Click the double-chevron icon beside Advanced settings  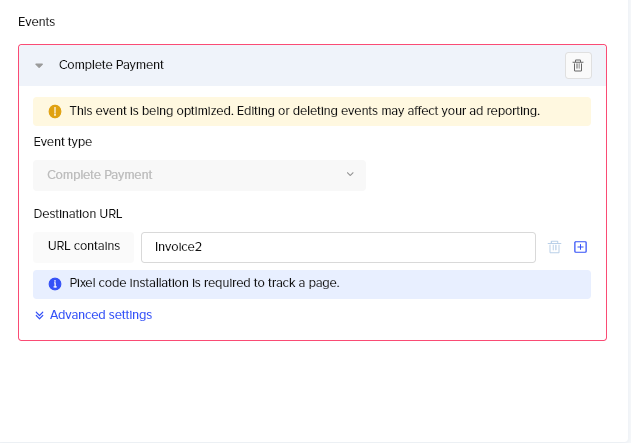39,315
